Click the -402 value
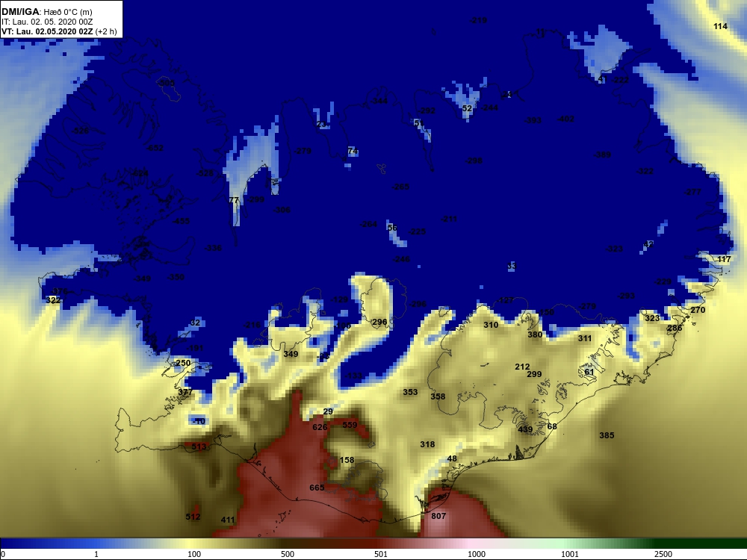The height and width of the screenshot is (560, 747). (565, 119)
